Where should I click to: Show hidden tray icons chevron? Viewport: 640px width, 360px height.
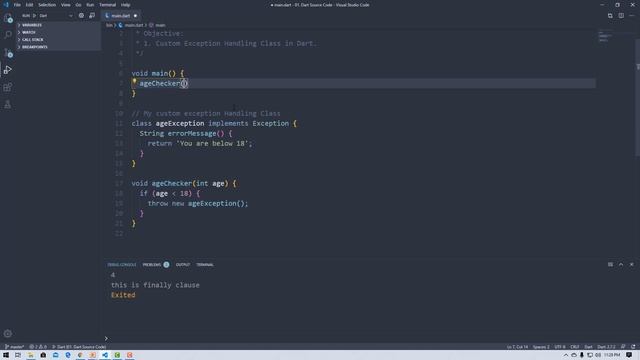click(x=566, y=356)
